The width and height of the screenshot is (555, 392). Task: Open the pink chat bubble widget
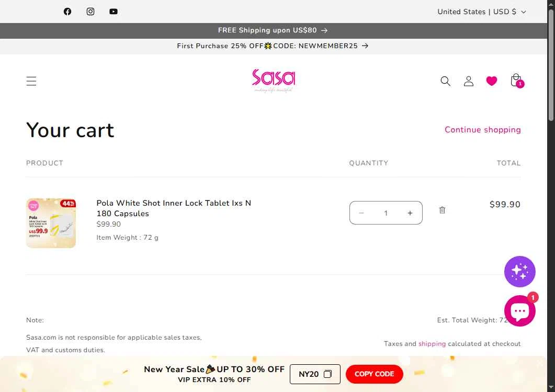click(519, 310)
